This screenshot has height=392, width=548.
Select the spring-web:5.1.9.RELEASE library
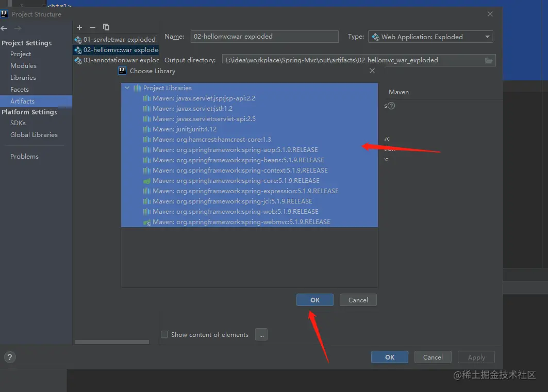tap(250, 212)
